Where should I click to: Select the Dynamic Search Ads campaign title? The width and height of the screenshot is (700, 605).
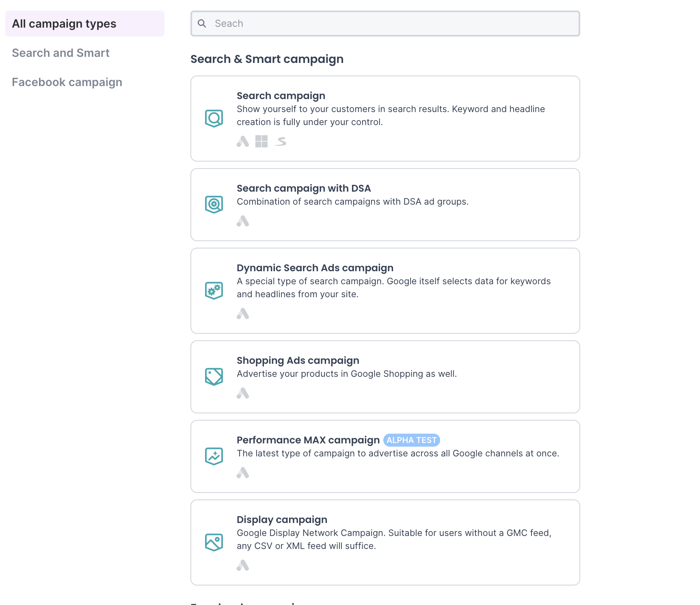coord(315,268)
